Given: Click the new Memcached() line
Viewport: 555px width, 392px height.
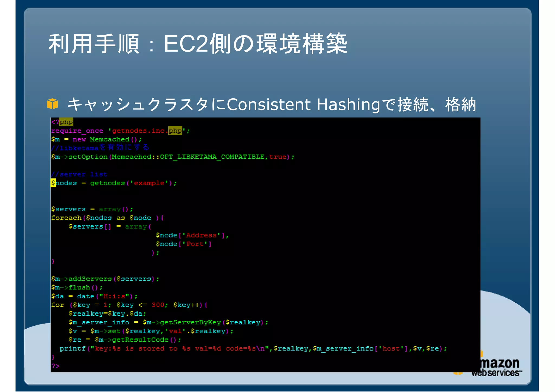Looking at the screenshot, I should click(x=96, y=139).
